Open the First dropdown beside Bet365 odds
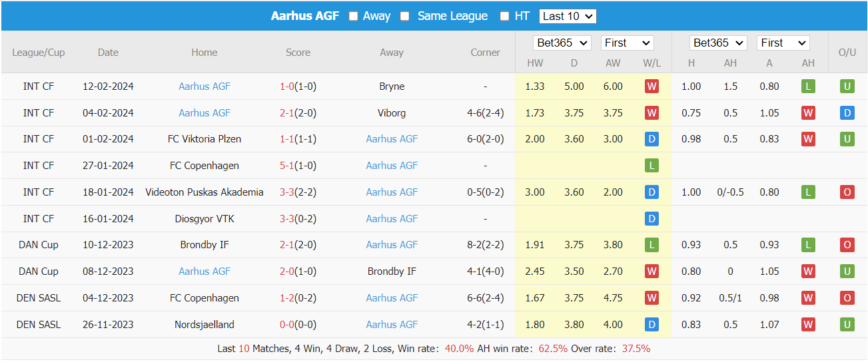The width and height of the screenshot is (868, 364). pos(627,43)
